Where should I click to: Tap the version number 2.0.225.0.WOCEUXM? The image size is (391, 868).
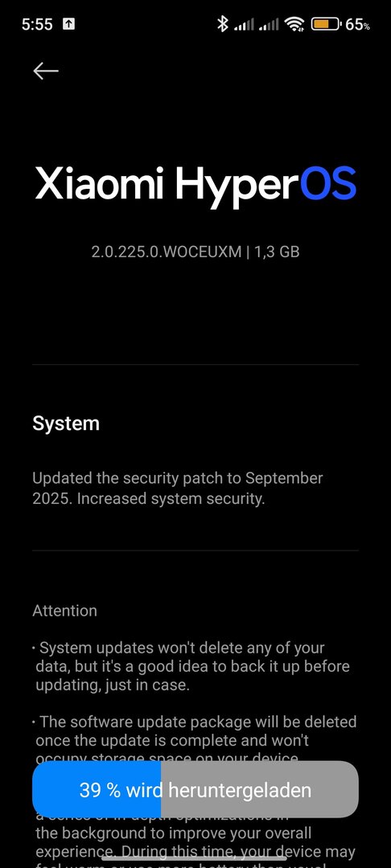pos(167,252)
